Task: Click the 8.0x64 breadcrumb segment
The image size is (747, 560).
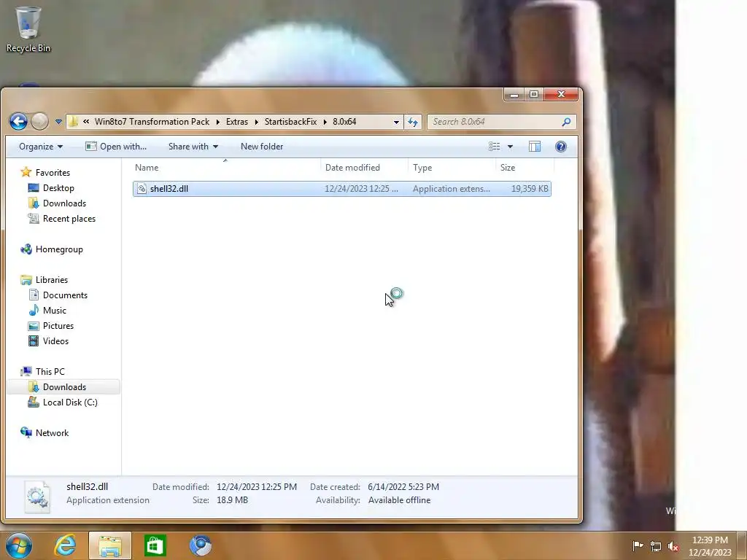Action: pos(344,122)
